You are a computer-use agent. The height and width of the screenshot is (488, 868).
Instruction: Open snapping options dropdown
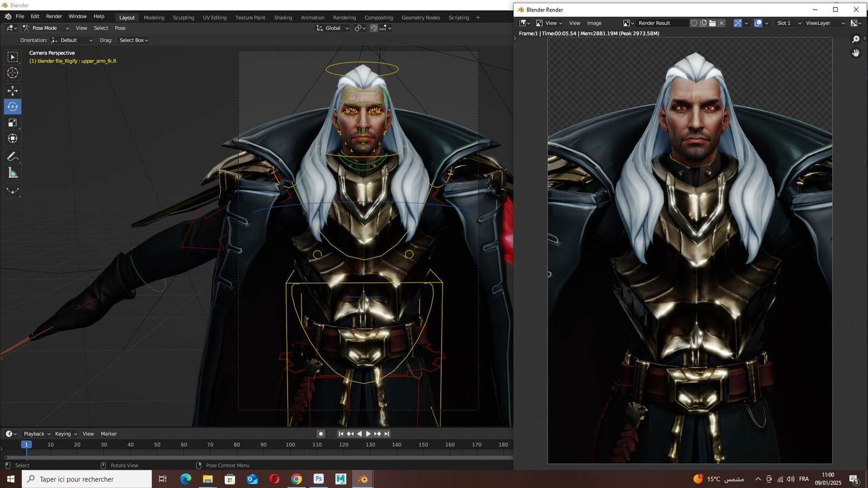[386, 28]
